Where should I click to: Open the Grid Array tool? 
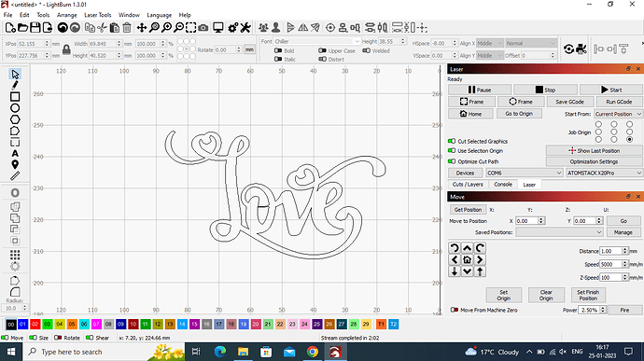coord(15,255)
